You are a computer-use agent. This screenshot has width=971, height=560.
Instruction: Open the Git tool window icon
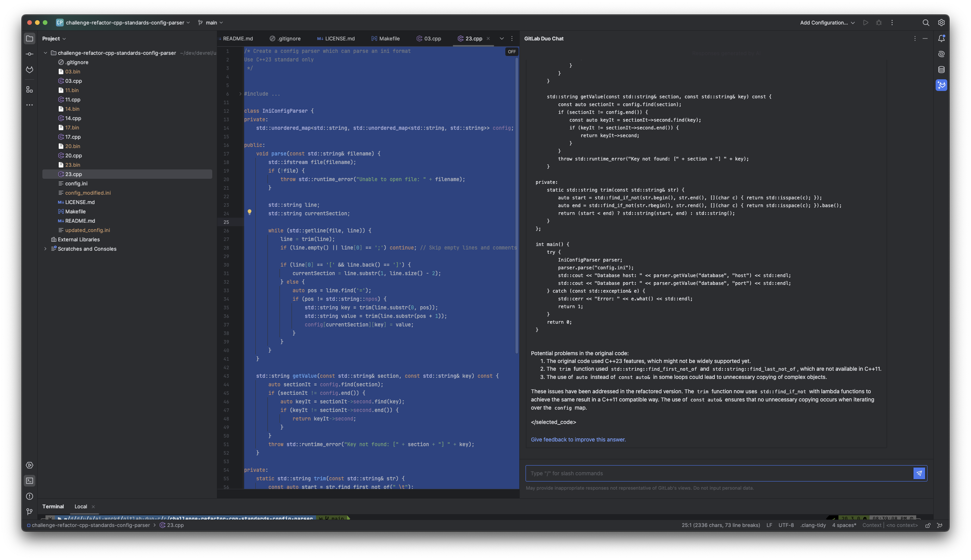(30, 512)
